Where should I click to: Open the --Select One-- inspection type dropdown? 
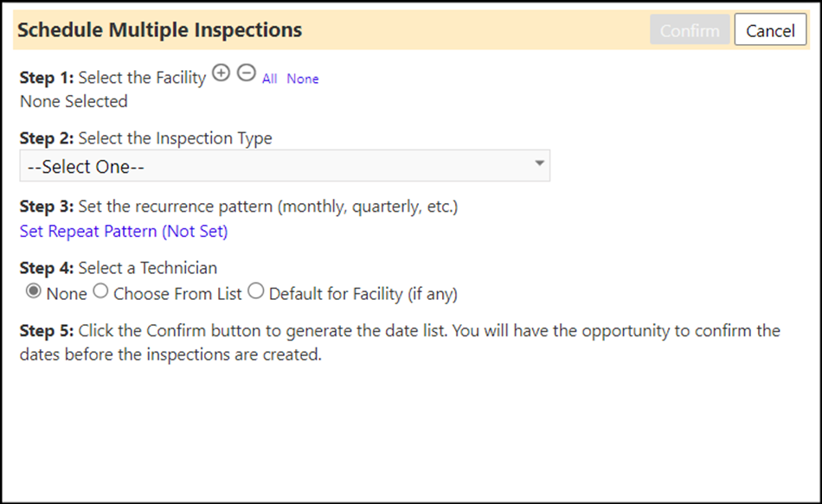tap(285, 166)
